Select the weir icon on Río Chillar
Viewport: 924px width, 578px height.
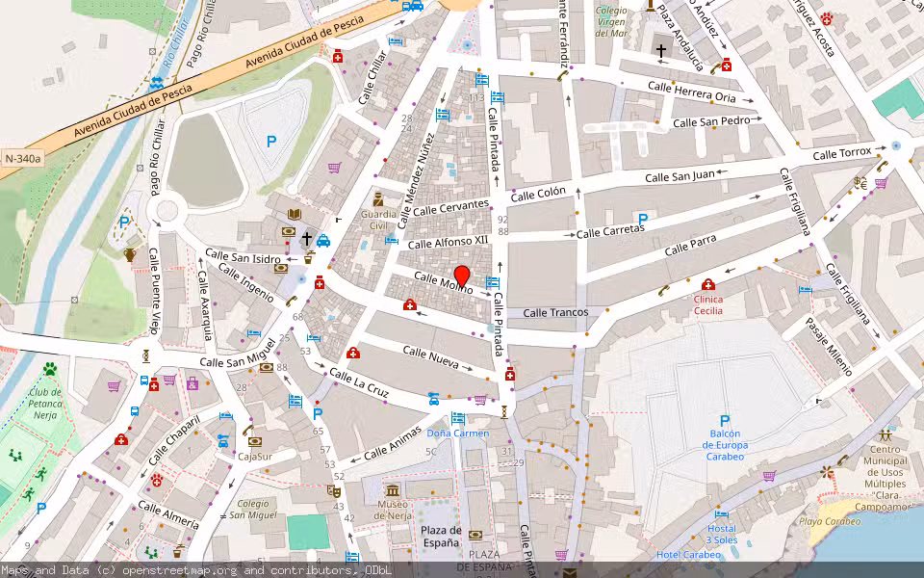coord(156,83)
